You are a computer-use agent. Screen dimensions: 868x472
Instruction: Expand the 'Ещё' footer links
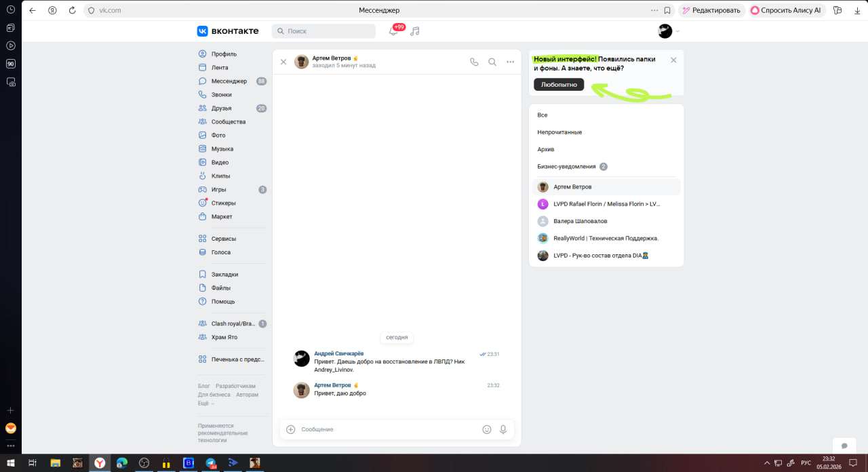(205, 403)
